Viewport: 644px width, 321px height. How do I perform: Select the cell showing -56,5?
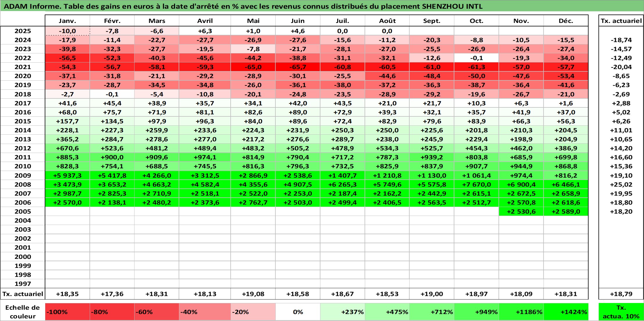[67, 58]
